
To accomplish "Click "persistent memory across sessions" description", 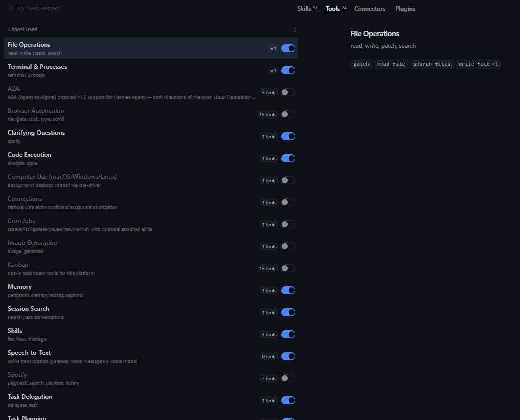I will pos(45,295).
